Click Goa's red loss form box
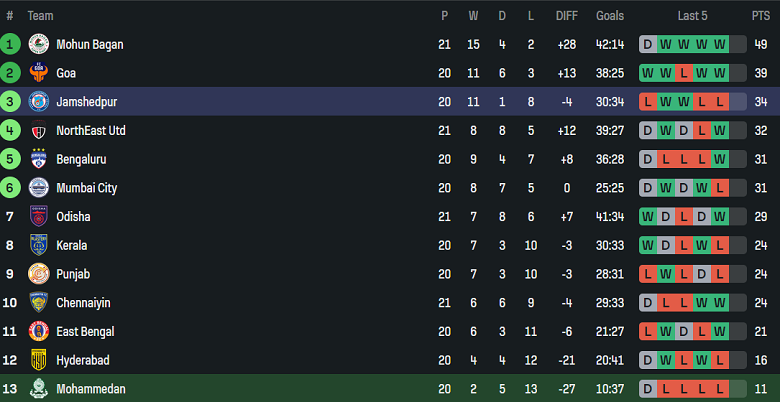The image size is (780, 402). [684, 73]
